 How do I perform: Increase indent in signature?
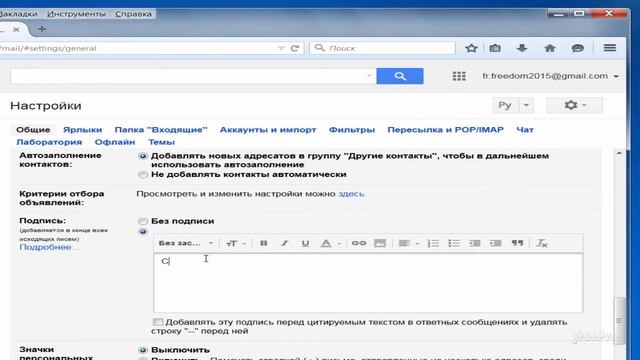[x=496, y=243]
